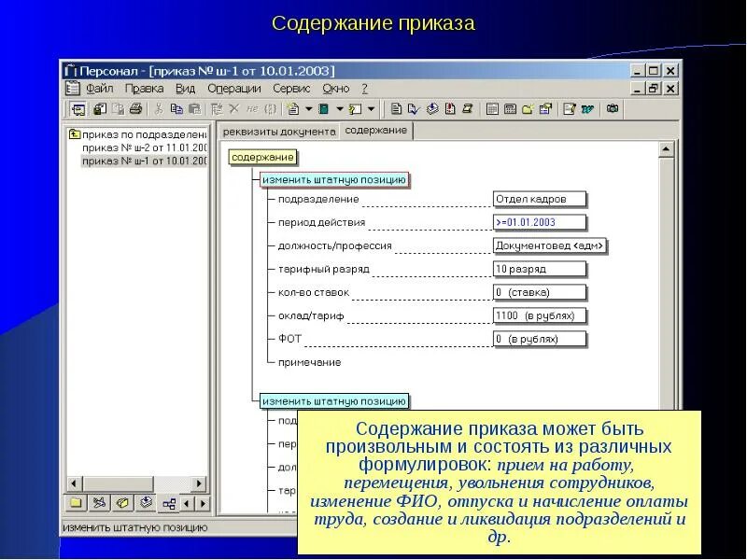747x560 pixels.
Task: Click the >=01.01.2003 period field
Action: [540, 222]
